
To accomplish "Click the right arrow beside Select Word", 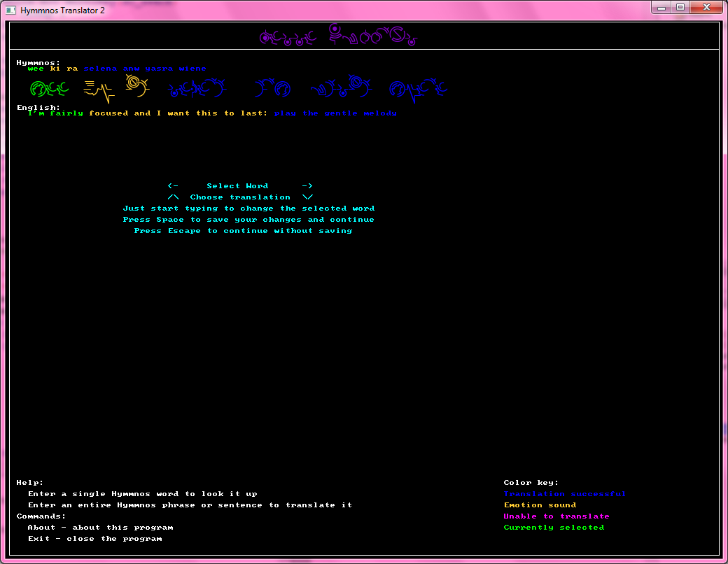I will (307, 186).
